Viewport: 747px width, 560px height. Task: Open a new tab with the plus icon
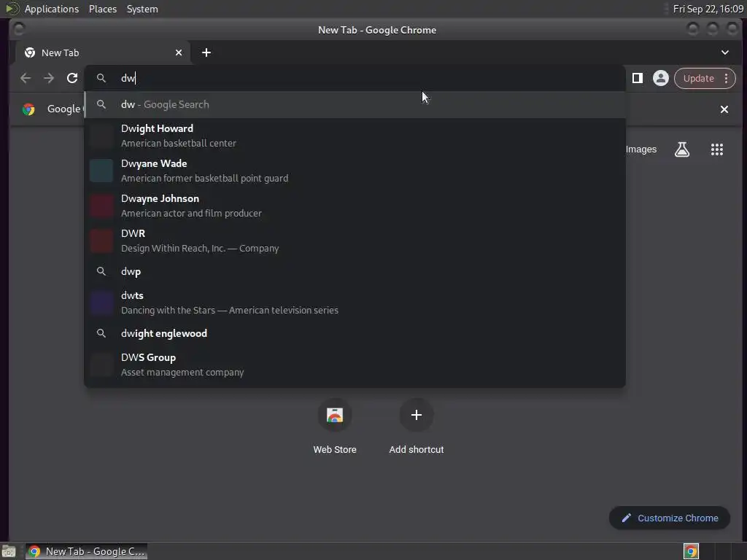coord(206,52)
